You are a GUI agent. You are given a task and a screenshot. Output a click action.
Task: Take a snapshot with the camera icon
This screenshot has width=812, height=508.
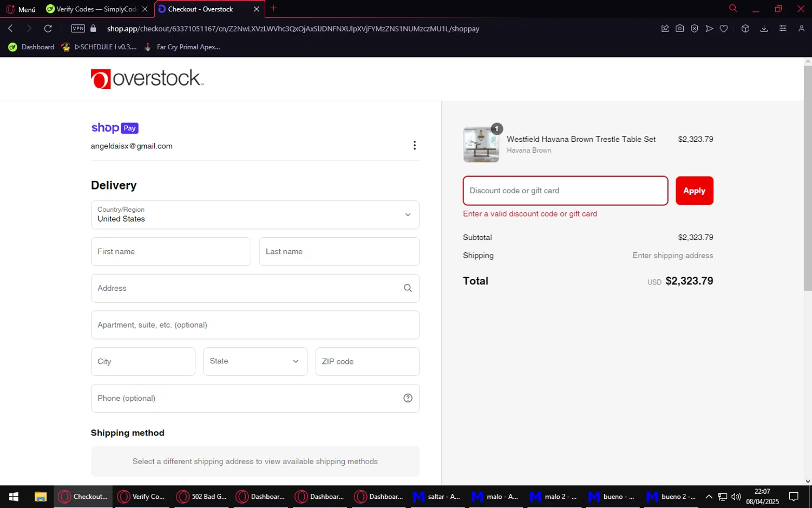(679, 29)
